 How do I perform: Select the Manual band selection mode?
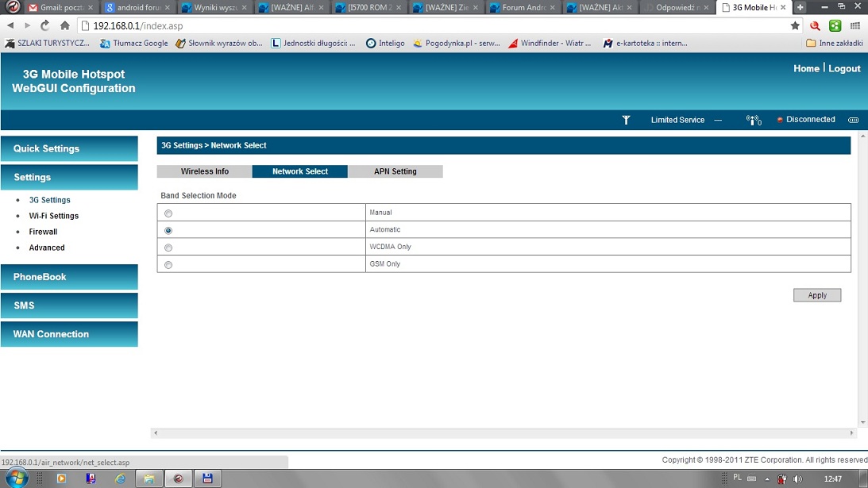pyautogui.click(x=168, y=213)
